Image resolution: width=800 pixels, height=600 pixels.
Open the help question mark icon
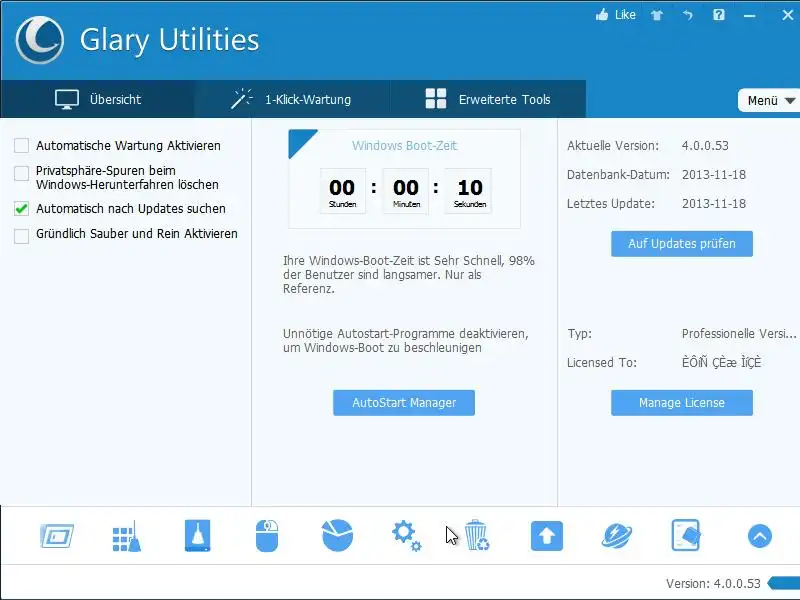pyautogui.click(x=719, y=15)
